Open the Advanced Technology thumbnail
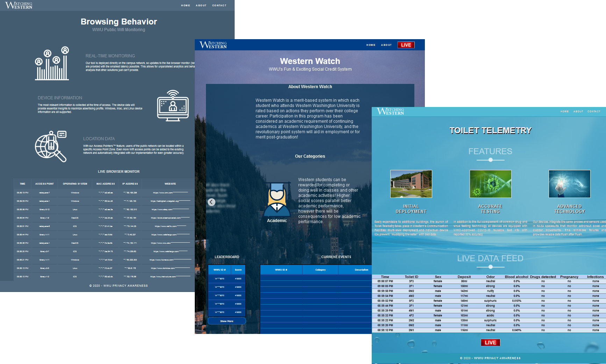 coord(570,184)
